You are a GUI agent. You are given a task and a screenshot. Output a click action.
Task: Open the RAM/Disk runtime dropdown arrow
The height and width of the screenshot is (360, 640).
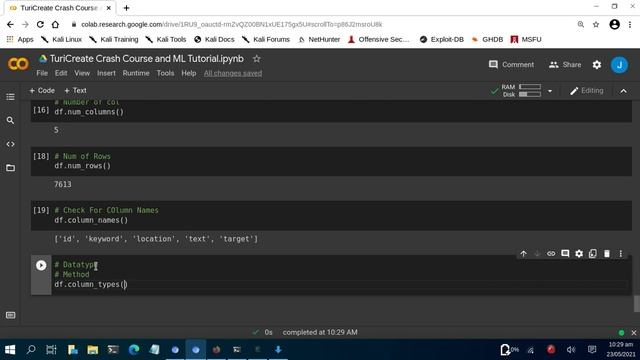(x=550, y=91)
